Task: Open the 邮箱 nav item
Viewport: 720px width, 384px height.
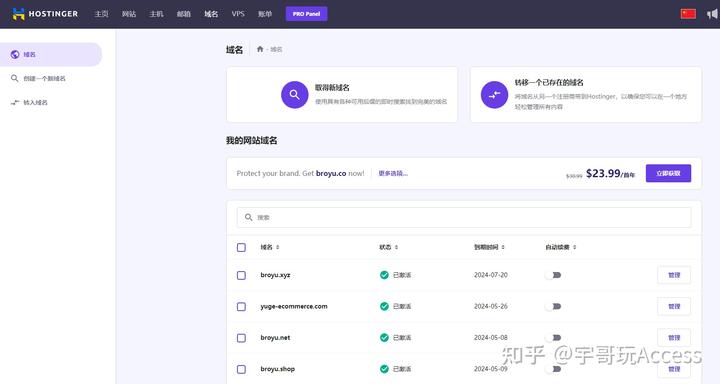Action: pos(184,14)
